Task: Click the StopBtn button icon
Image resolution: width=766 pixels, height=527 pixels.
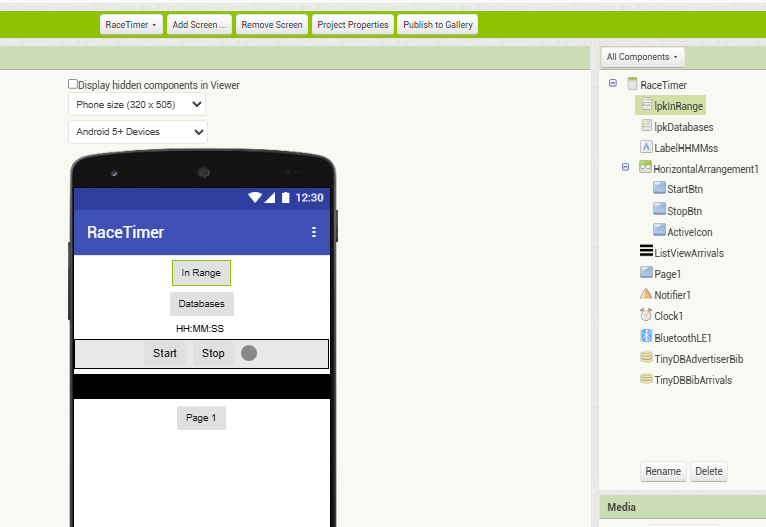Action: (659, 209)
